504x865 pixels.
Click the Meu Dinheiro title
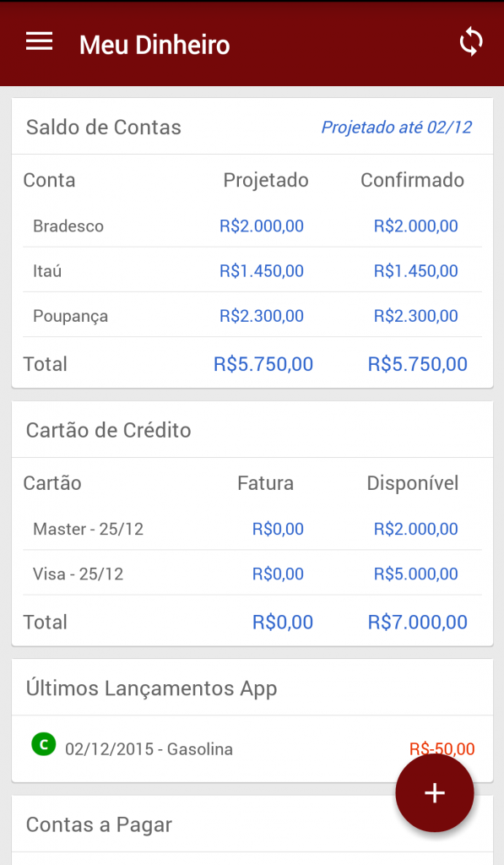click(x=154, y=45)
